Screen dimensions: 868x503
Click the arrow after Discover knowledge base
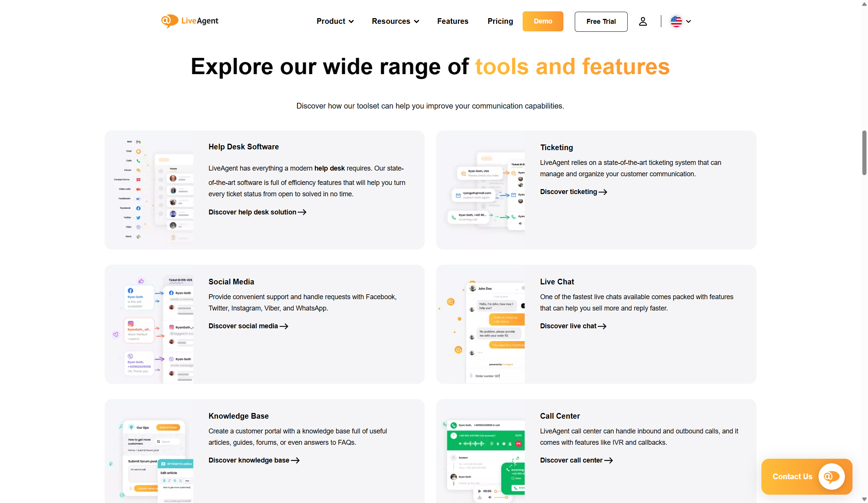(x=296, y=461)
